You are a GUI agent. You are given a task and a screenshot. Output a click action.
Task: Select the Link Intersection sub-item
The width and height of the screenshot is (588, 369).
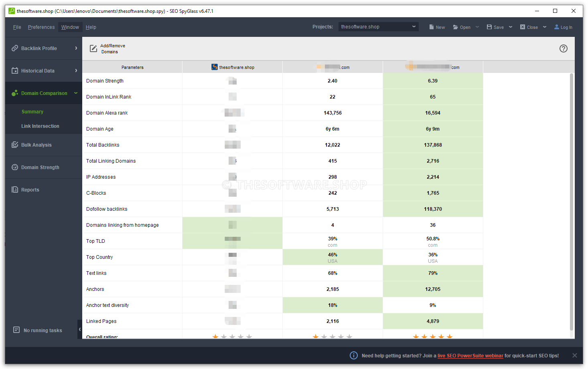pyautogui.click(x=40, y=126)
